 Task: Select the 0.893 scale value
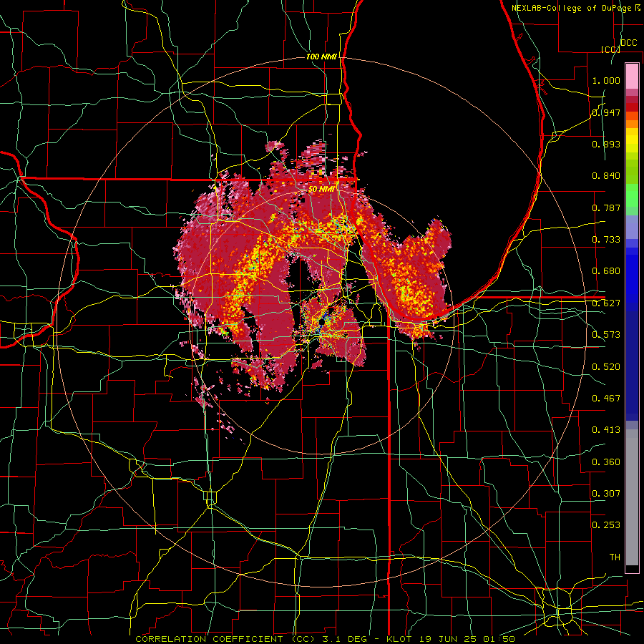click(606, 144)
